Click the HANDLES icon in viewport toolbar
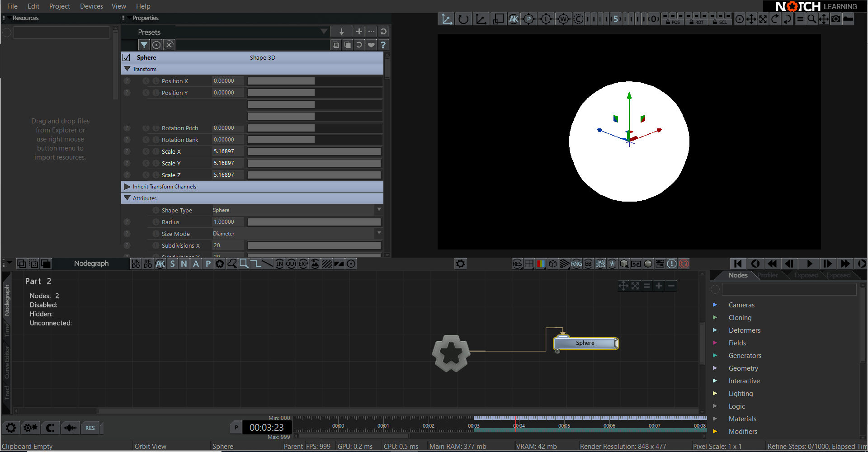This screenshot has height=452, width=868. pos(600,264)
